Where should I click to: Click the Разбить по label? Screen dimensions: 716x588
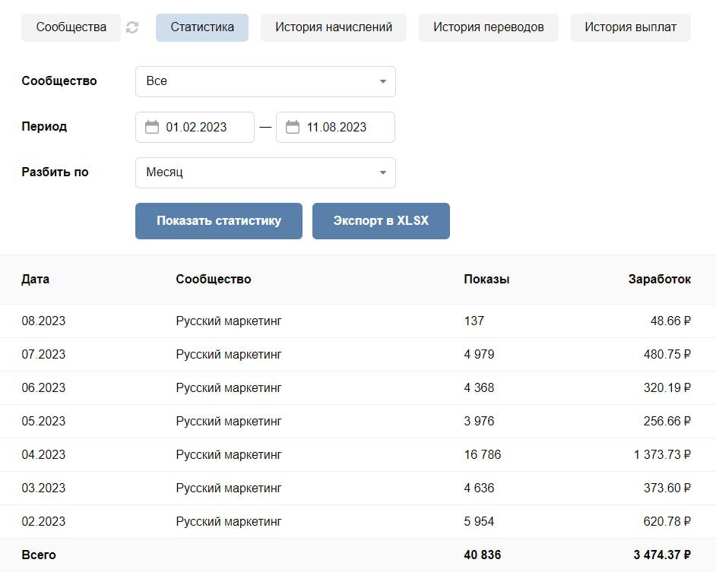55,172
